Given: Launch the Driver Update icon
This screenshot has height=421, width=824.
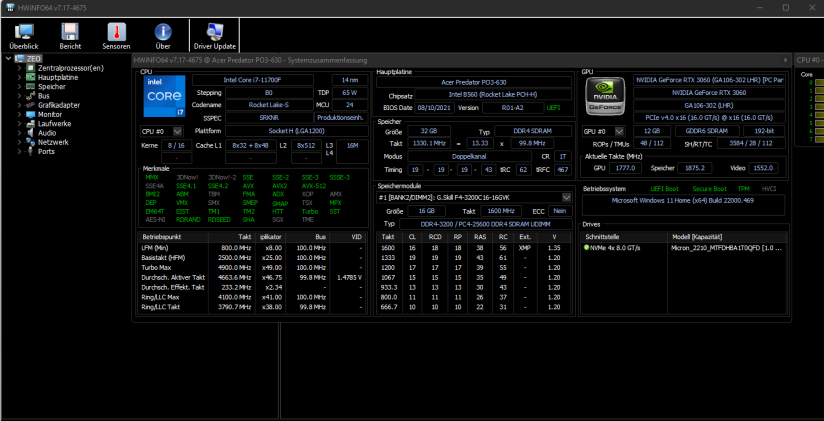Looking at the screenshot, I should tap(214, 33).
